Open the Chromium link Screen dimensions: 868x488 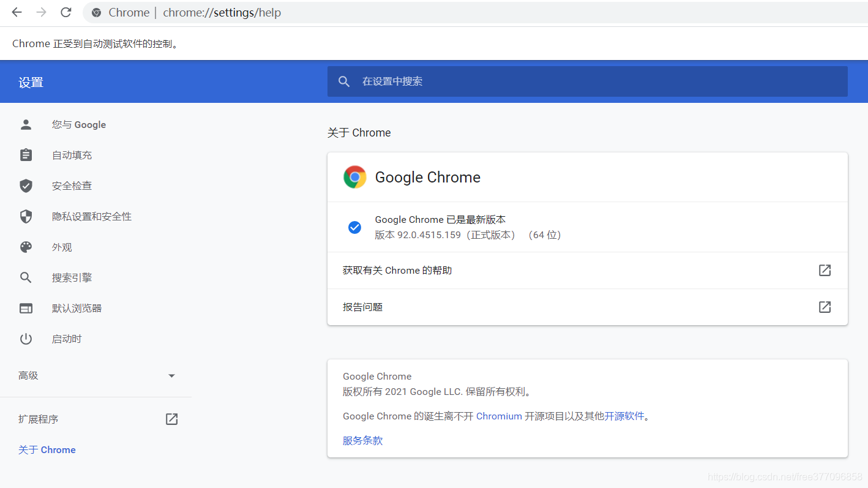coord(499,416)
